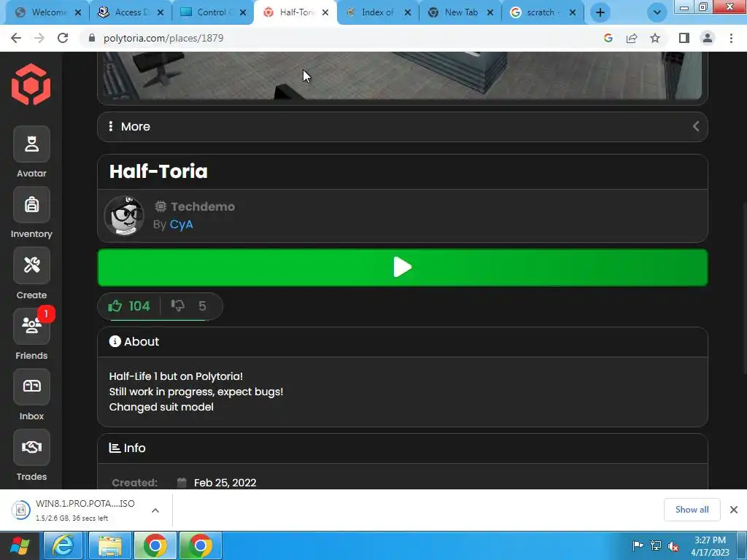Open first Chrome taskbar icon
This screenshot has height=560, width=747.
[x=155, y=545]
